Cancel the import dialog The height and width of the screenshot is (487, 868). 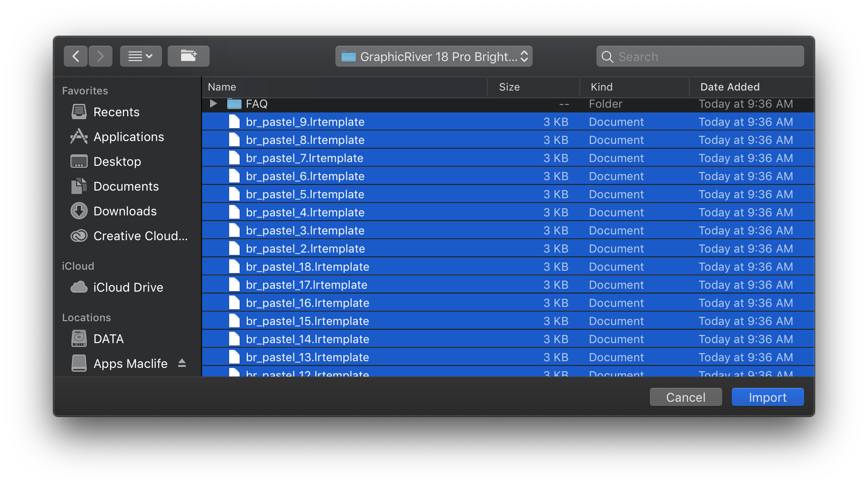pos(686,397)
